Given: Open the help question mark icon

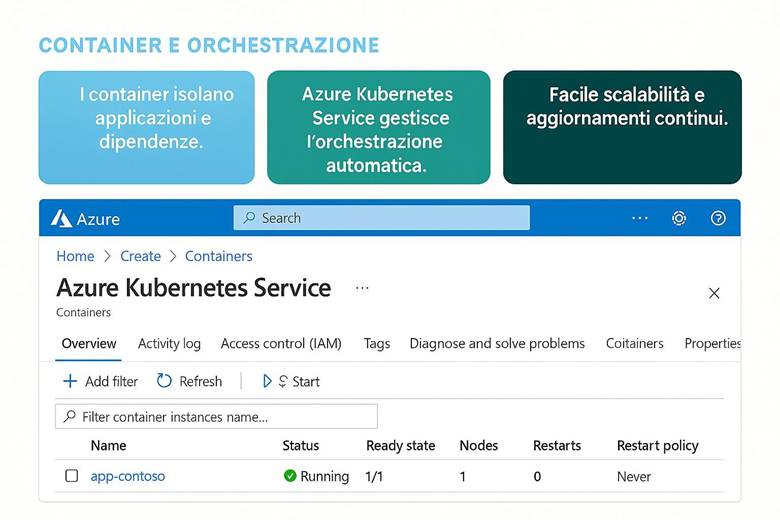Looking at the screenshot, I should [718, 218].
